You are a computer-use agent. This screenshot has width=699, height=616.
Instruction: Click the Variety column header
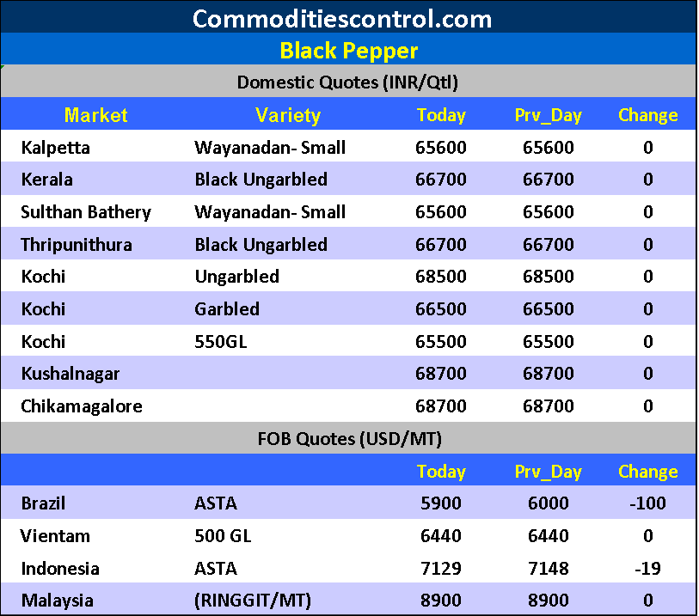[x=287, y=115]
